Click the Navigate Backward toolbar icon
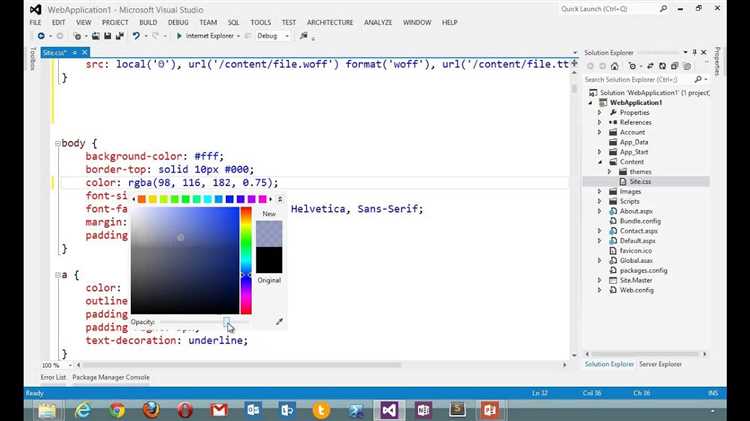The image size is (750, 421). click(x=41, y=36)
